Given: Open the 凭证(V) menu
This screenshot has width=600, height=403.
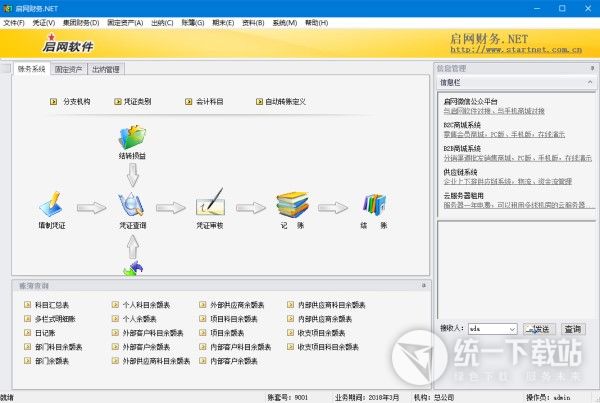Looking at the screenshot, I should pos(44,22).
